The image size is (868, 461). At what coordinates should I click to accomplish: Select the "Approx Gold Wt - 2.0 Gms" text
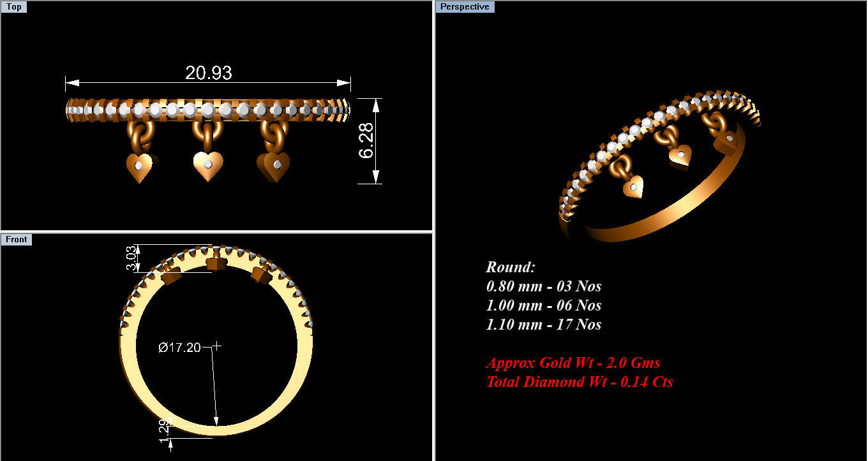pyautogui.click(x=573, y=363)
